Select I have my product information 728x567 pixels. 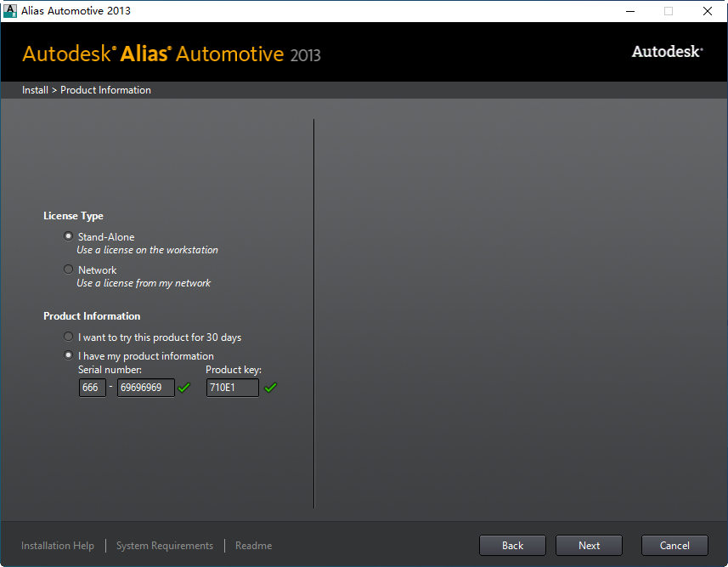click(68, 355)
